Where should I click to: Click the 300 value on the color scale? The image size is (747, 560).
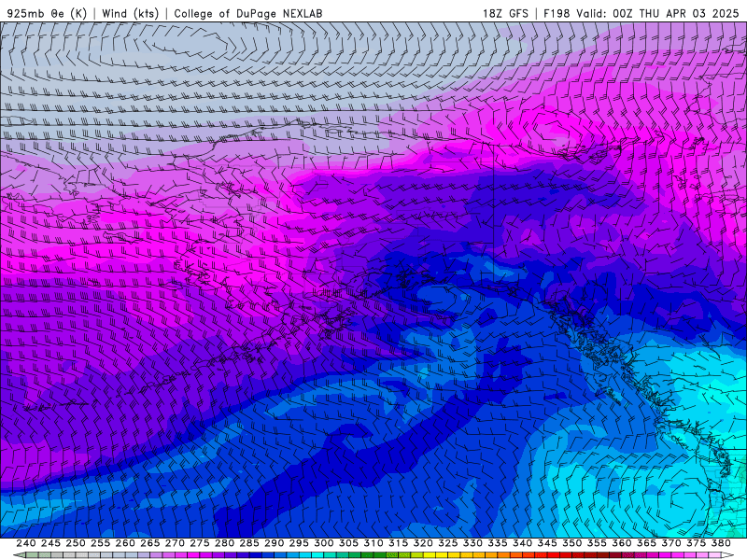click(x=323, y=543)
